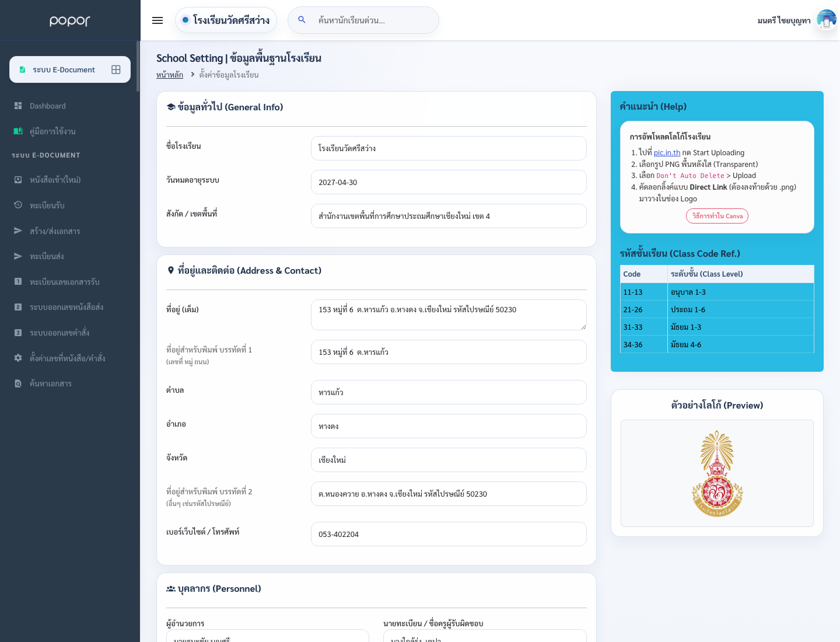Click the ชื่อโรงเรียน input field
The image size is (840, 642).
coord(449,148)
